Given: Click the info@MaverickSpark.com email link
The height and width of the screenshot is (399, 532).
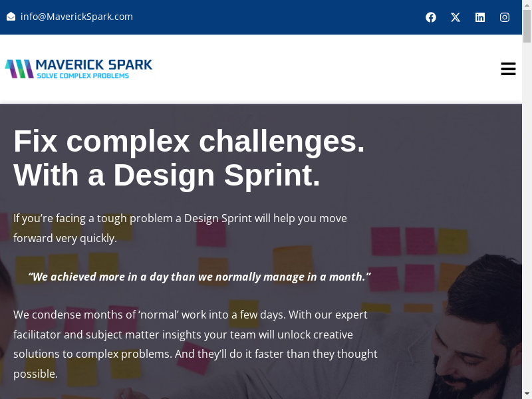Looking at the screenshot, I should tap(76, 17).
